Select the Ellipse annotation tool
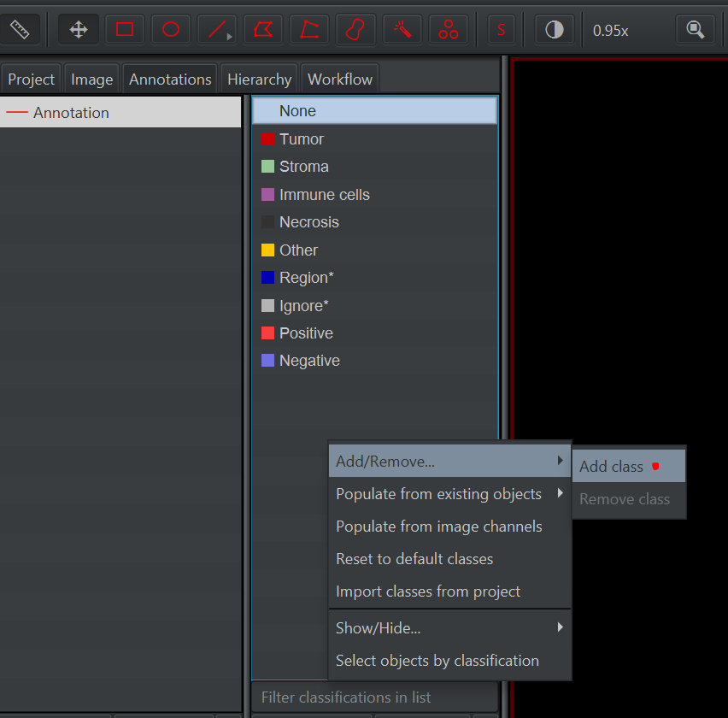The width and height of the screenshot is (728, 718). point(170,29)
